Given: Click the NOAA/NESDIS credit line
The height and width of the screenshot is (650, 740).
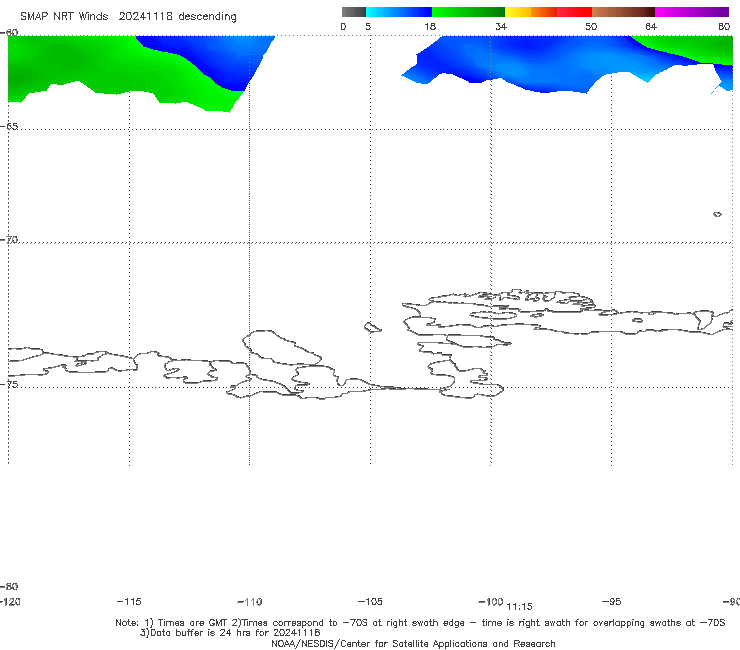Looking at the screenshot, I should tap(413, 643).
